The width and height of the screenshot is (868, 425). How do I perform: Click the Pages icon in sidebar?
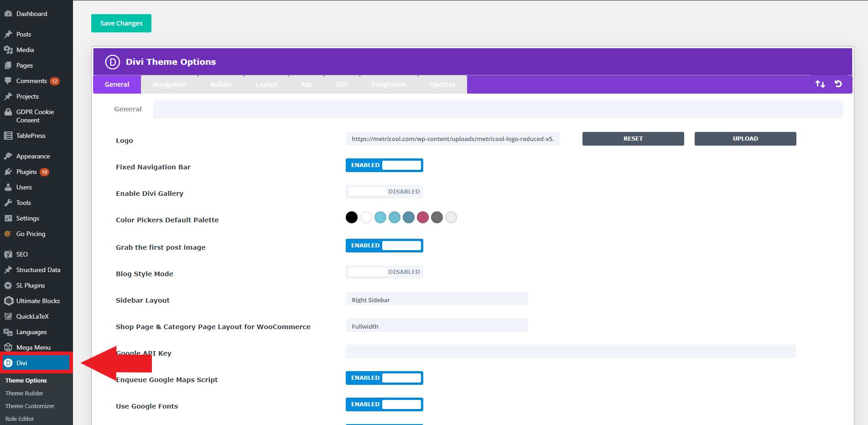(8, 65)
